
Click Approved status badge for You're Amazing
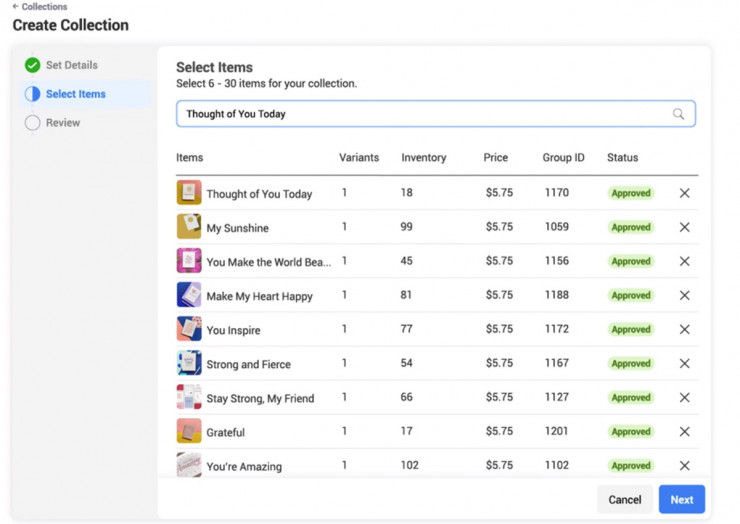click(630, 466)
